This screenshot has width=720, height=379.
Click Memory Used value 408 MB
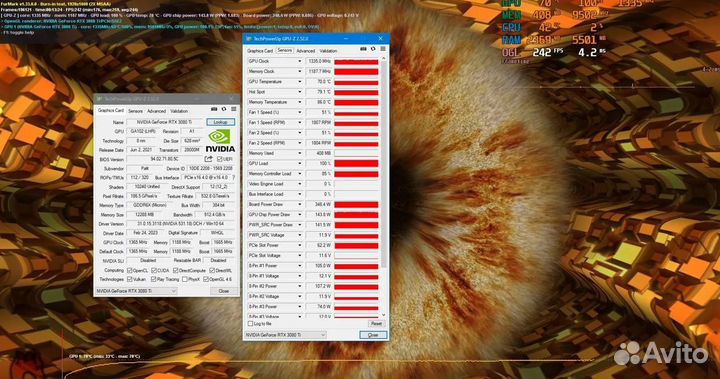(319, 153)
